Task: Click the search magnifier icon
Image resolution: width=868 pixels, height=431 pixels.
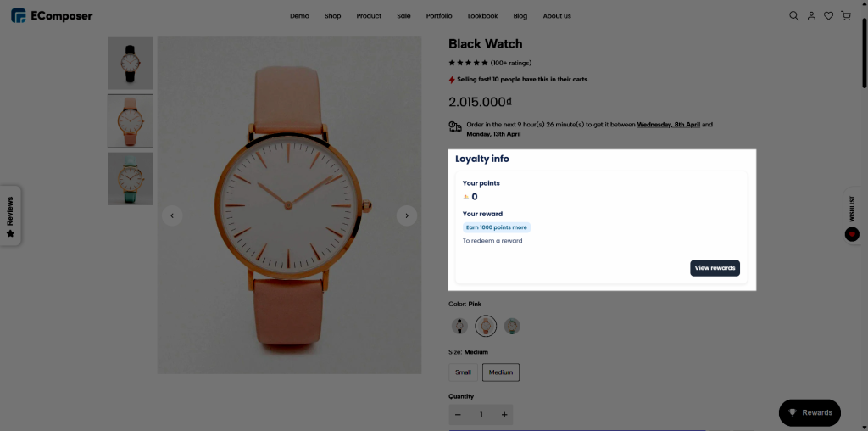Action: point(794,16)
